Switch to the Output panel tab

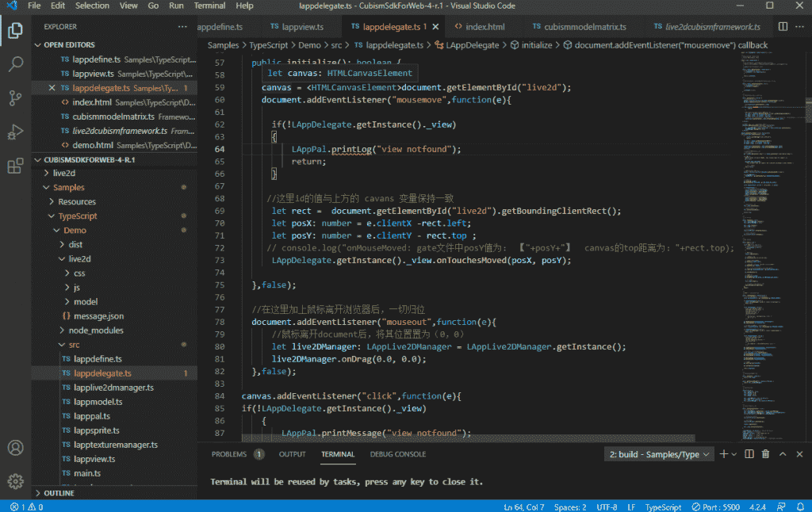click(292, 454)
